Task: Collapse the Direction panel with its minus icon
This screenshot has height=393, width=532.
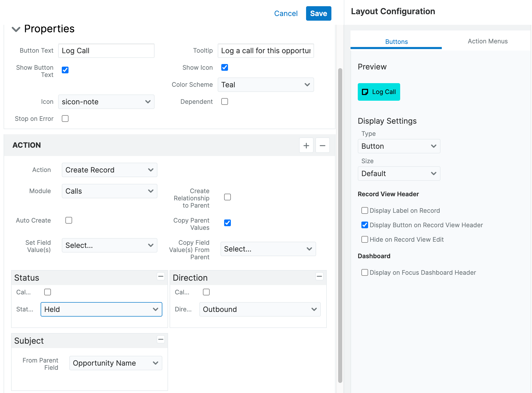Action: 319,276
